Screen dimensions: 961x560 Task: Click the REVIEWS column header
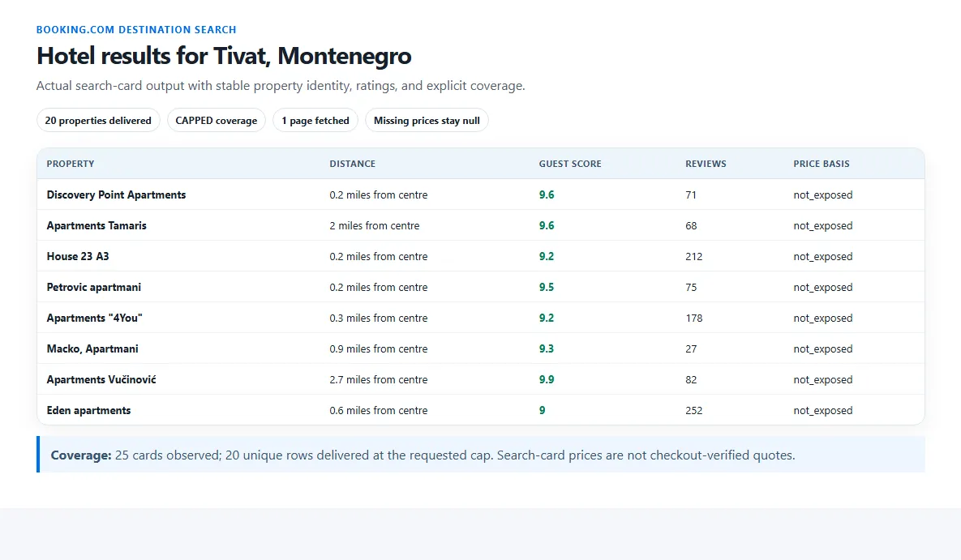tap(706, 164)
